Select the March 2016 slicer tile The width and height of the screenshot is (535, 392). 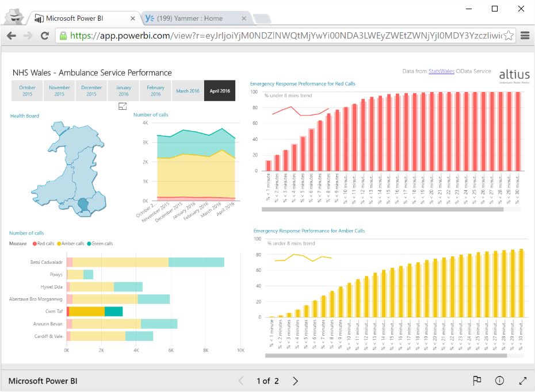click(188, 91)
